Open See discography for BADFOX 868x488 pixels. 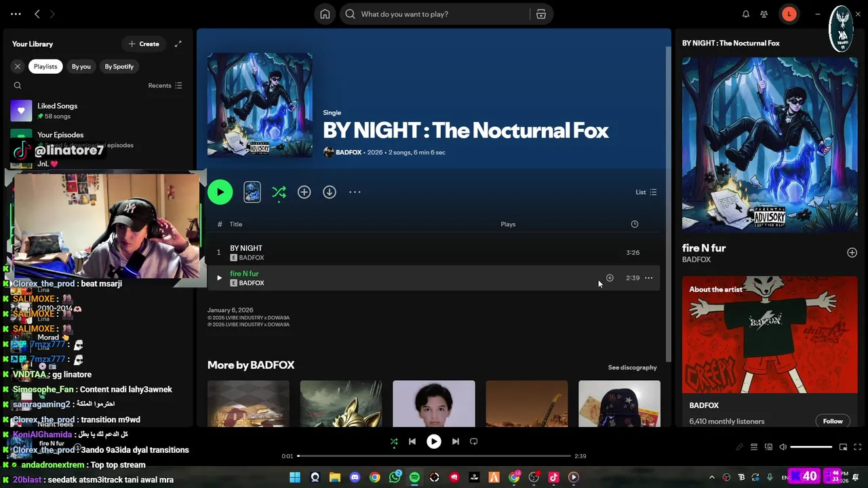pyautogui.click(x=632, y=367)
